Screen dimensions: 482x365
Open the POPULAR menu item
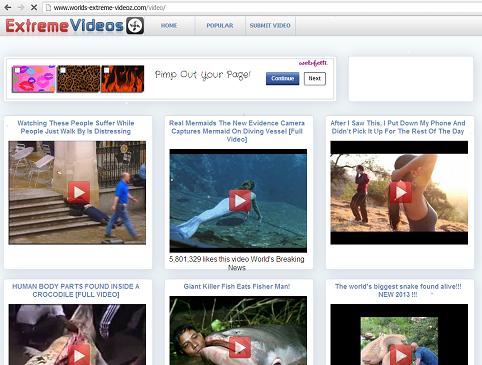(220, 26)
